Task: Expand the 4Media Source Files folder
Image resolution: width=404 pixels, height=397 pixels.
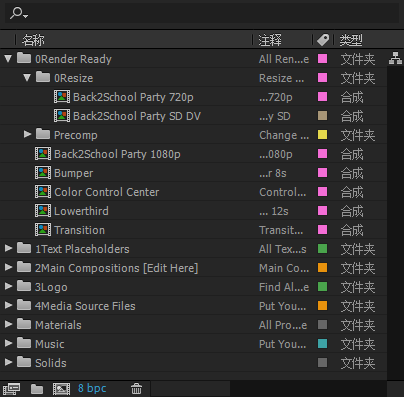Action: coord(9,305)
